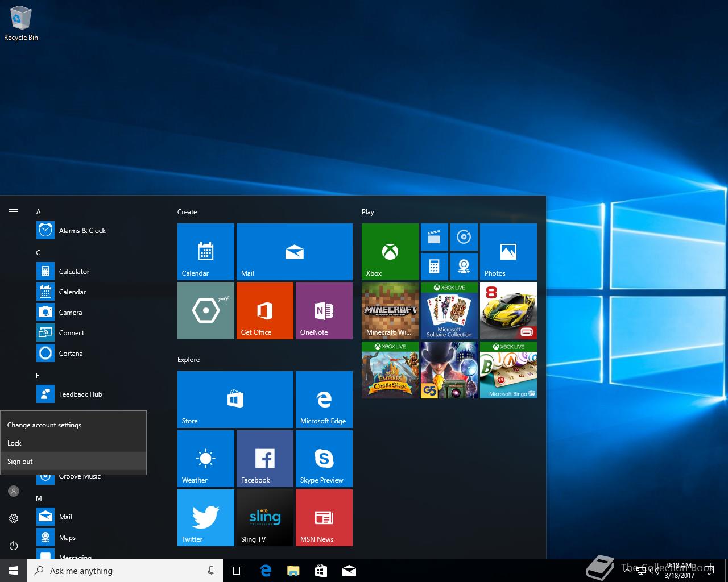728x582 pixels.
Task: Open File Explorer from the taskbar
Action: 293,571
